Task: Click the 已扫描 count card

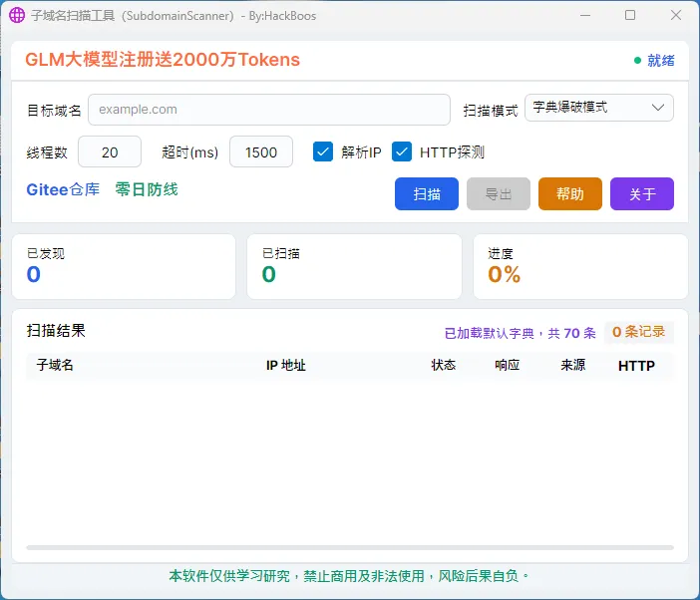Action: [x=354, y=266]
